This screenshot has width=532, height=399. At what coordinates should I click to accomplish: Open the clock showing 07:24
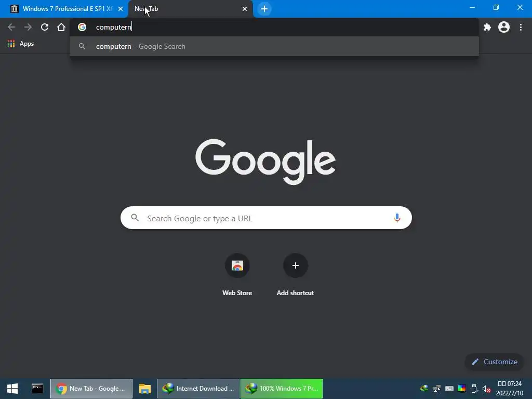(510, 389)
